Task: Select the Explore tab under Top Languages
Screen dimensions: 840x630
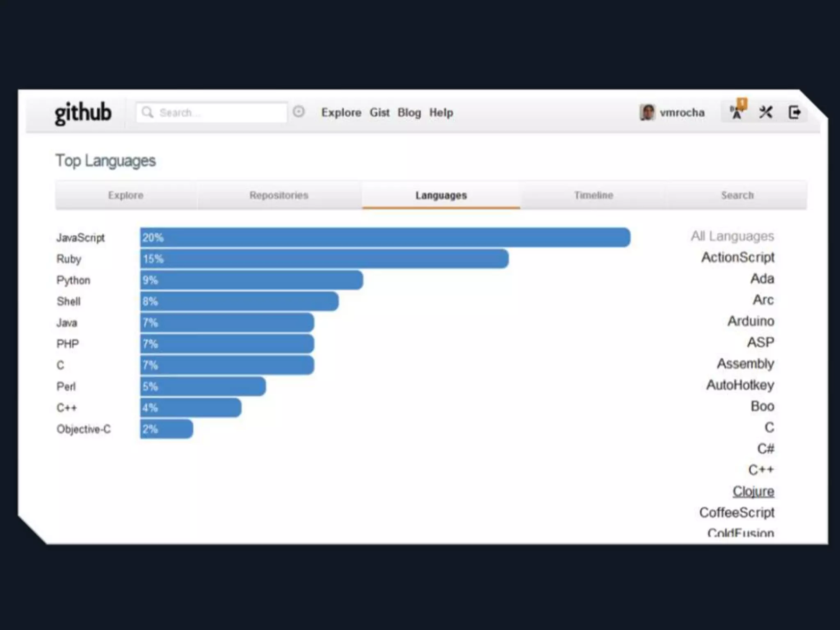Action: tap(126, 195)
